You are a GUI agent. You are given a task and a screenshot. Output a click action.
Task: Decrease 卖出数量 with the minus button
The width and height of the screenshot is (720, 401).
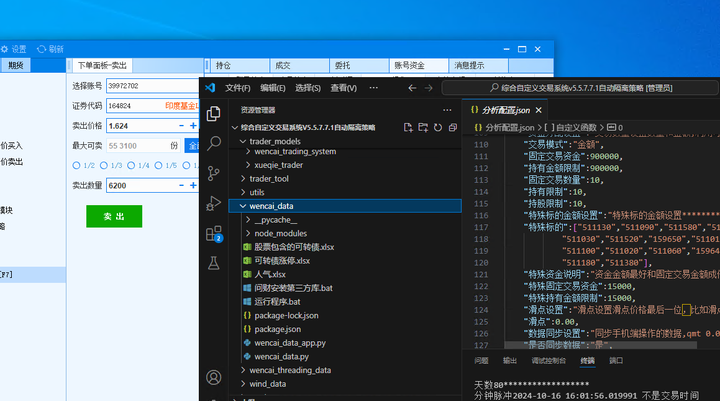click(181, 185)
